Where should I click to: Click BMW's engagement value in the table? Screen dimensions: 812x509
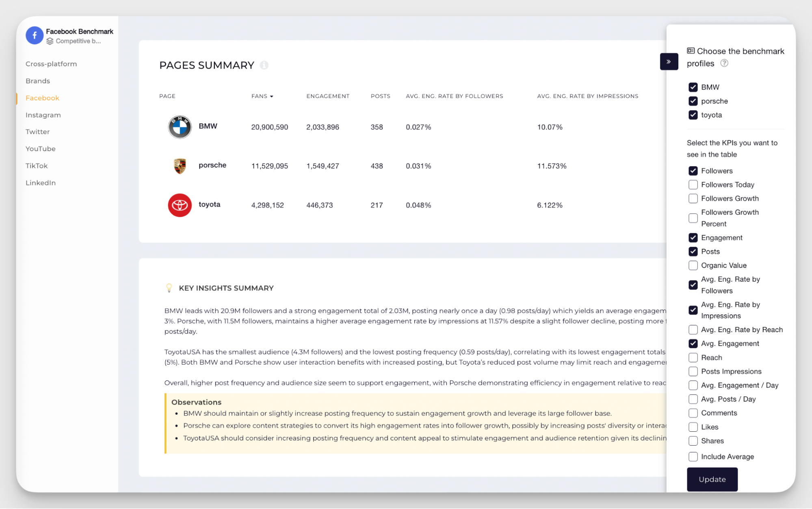click(x=323, y=127)
